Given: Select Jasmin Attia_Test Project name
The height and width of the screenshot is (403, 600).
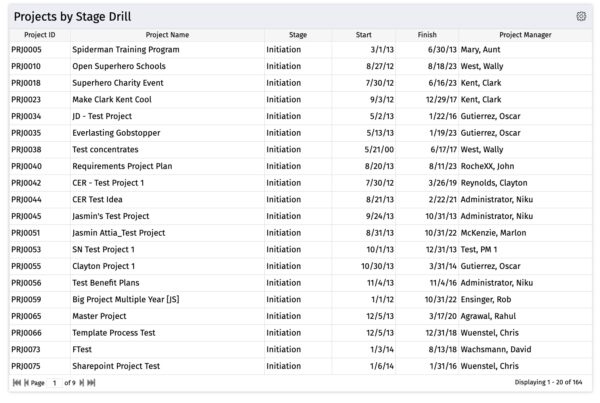Looking at the screenshot, I should (x=119, y=233).
